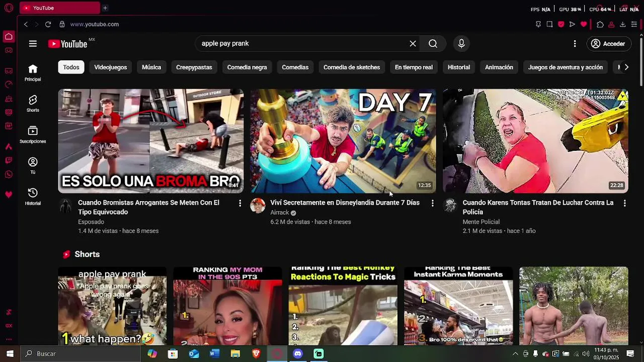Open the Karens police video thumbnail
Image resolution: width=644 pixels, height=362 pixels.
pos(535,141)
